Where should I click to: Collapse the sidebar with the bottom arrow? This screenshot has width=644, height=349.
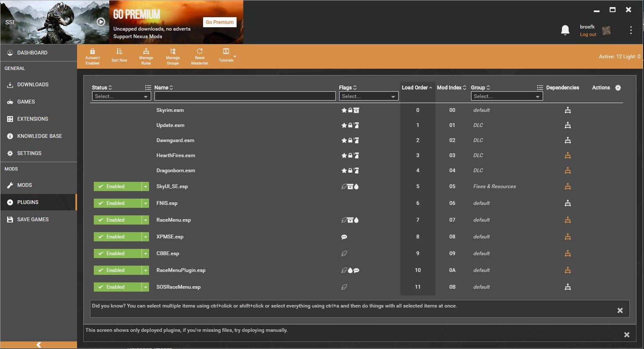39,345
